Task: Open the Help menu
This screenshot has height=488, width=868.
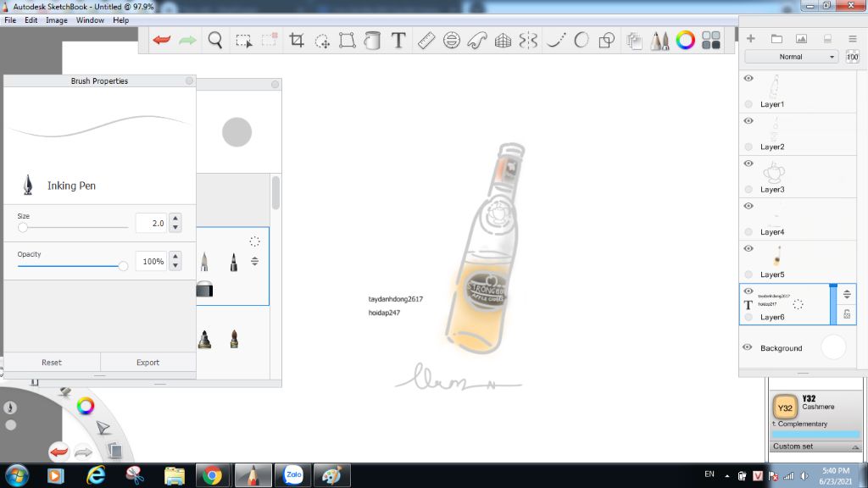Action: point(120,20)
